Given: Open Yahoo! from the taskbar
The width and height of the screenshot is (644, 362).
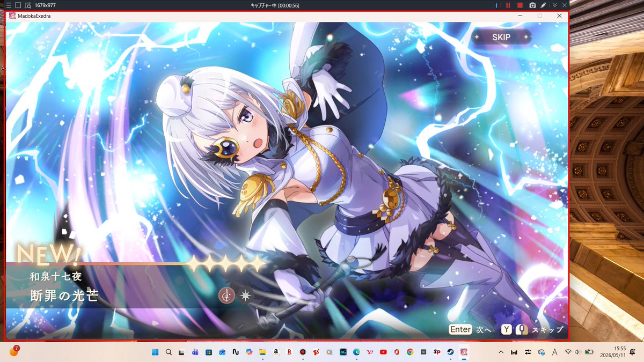Looking at the screenshot, I should tap(370, 352).
